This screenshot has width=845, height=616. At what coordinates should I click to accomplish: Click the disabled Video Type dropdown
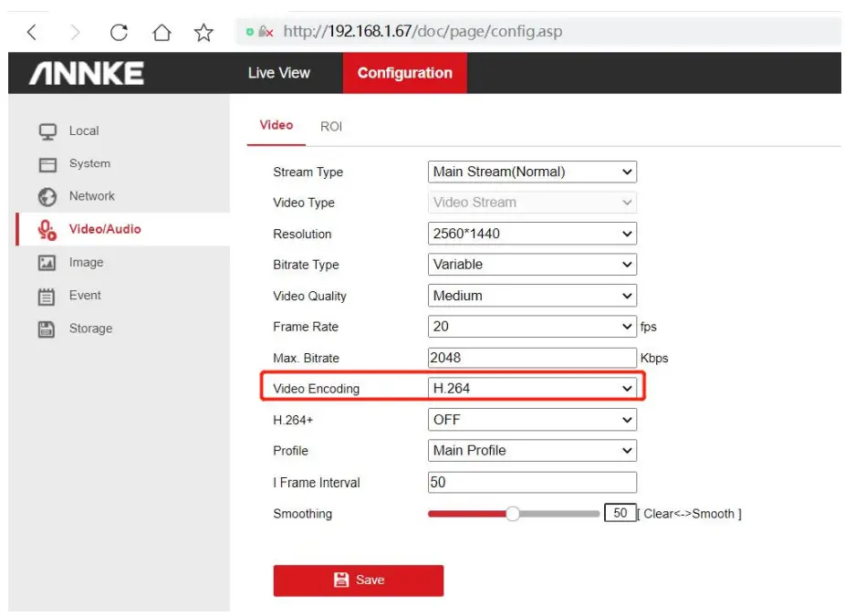[x=532, y=203]
